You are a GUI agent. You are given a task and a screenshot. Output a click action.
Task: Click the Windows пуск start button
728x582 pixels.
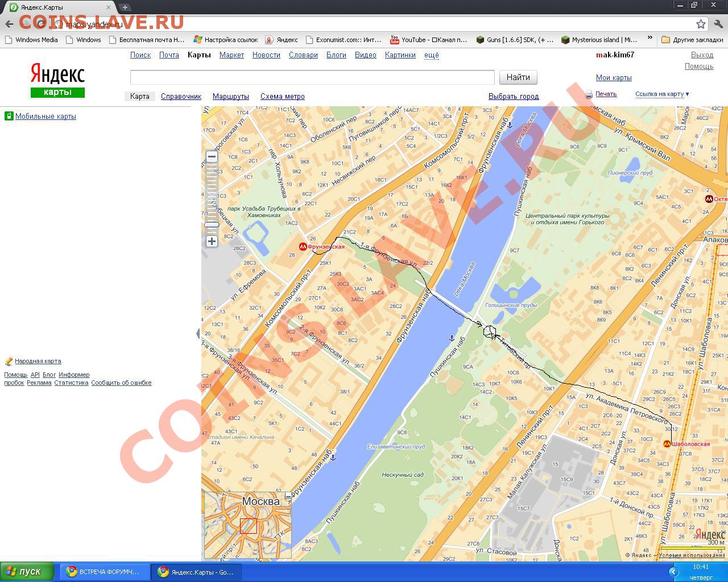pyautogui.click(x=27, y=572)
